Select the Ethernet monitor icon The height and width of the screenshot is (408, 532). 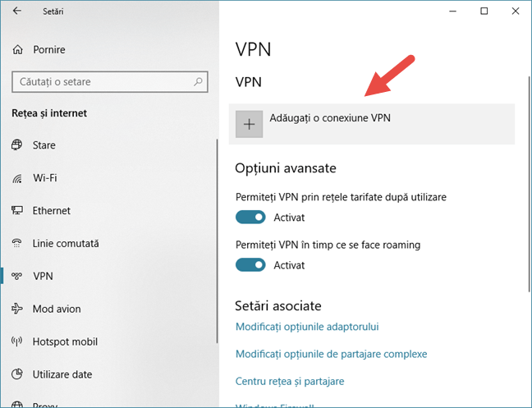pos(17,210)
